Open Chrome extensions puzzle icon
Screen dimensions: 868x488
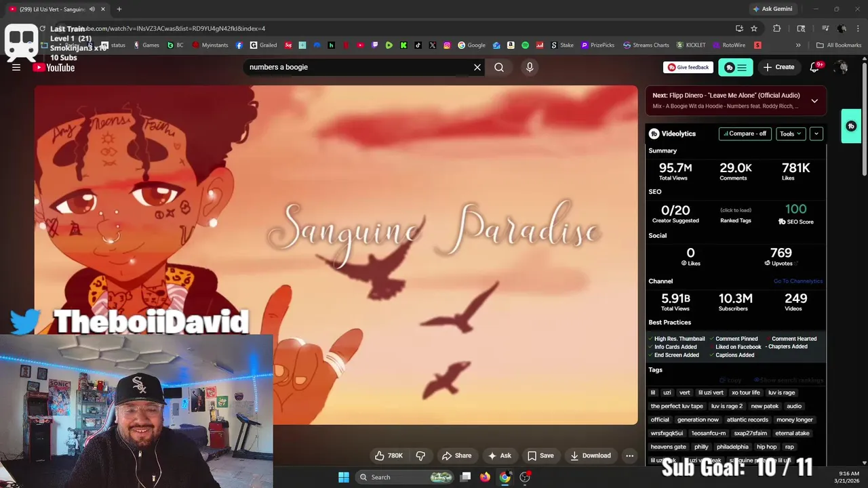[x=777, y=28]
